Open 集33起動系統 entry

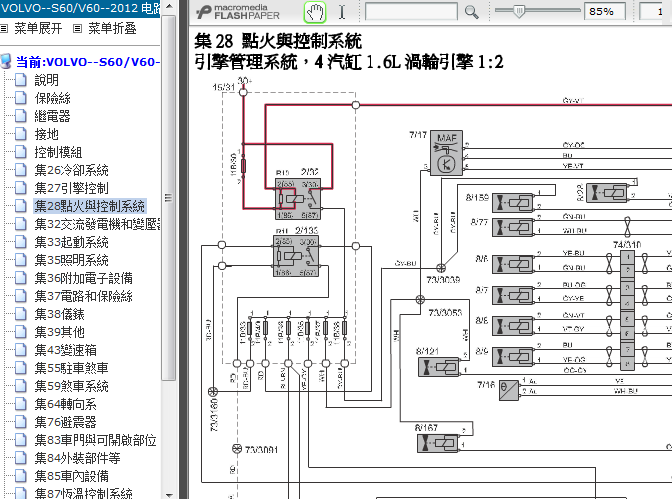coord(71,242)
